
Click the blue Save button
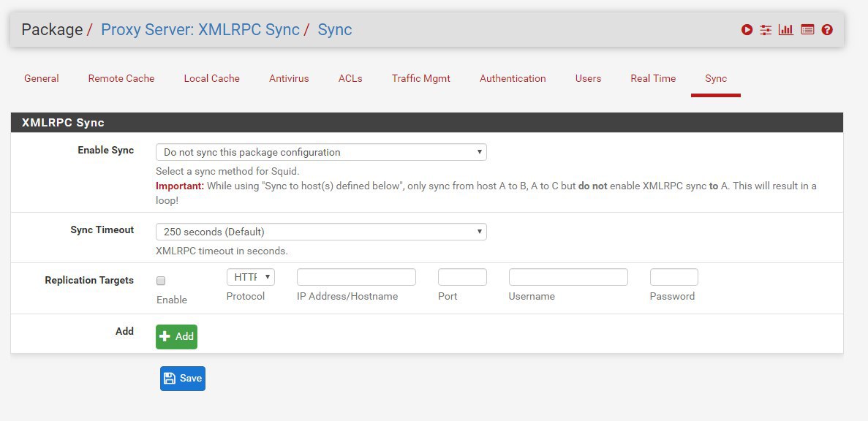point(183,379)
